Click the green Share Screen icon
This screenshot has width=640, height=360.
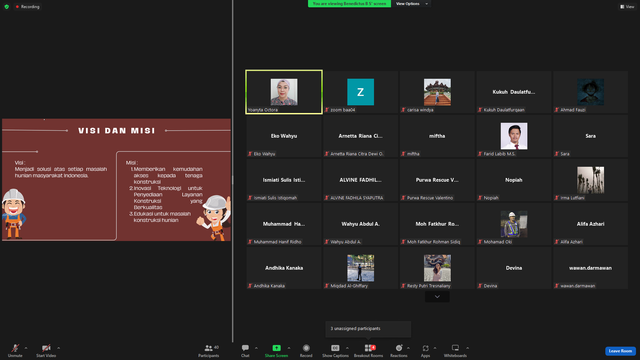tap(276, 348)
